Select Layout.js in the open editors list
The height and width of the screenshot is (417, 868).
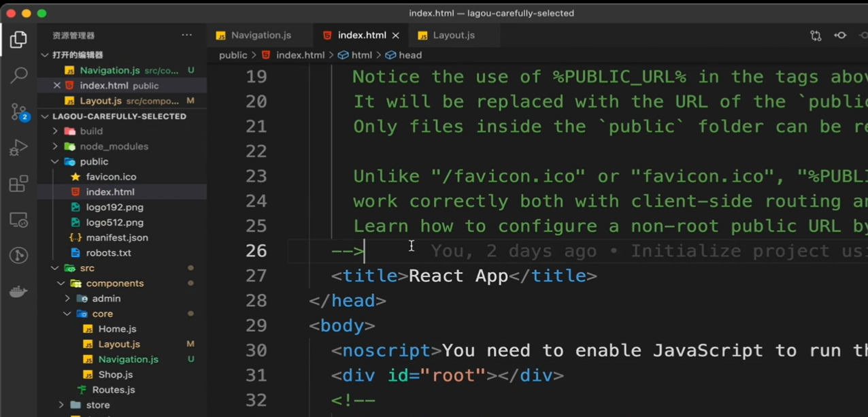[101, 101]
